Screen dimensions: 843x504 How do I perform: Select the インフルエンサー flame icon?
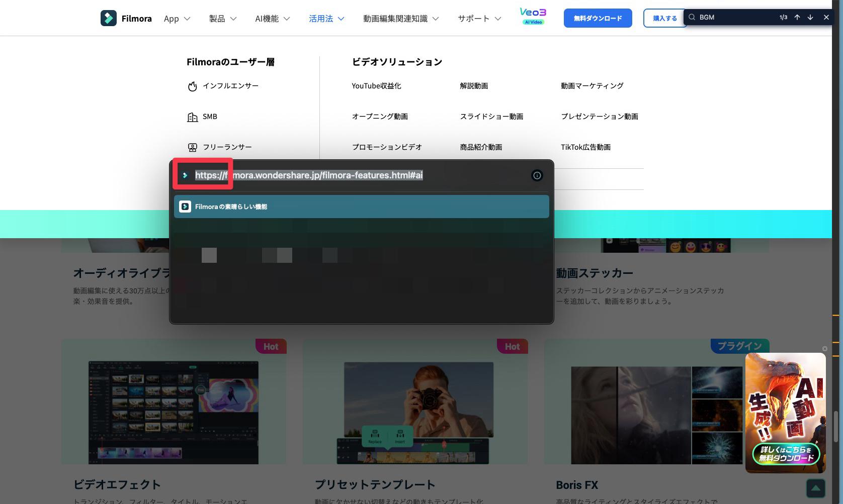coord(192,86)
